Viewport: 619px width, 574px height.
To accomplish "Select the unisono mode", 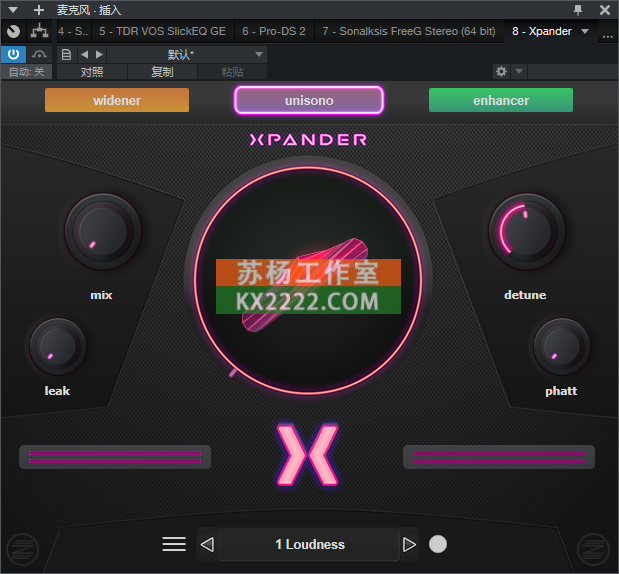I will point(309,100).
